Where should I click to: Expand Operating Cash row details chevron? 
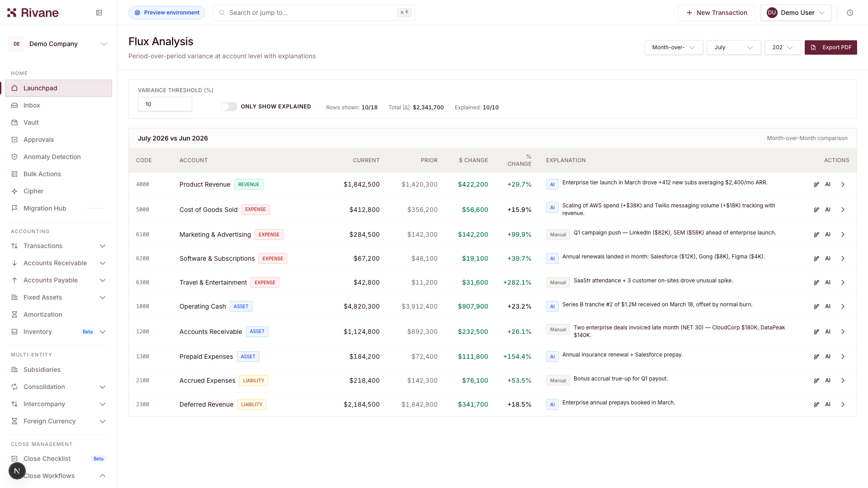(843, 306)
